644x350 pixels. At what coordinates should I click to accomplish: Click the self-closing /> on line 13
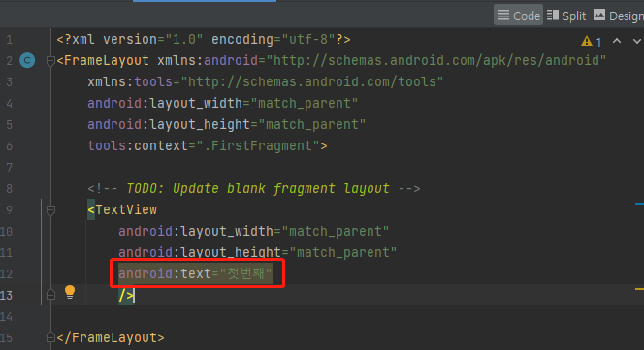(x=126, y=296)
